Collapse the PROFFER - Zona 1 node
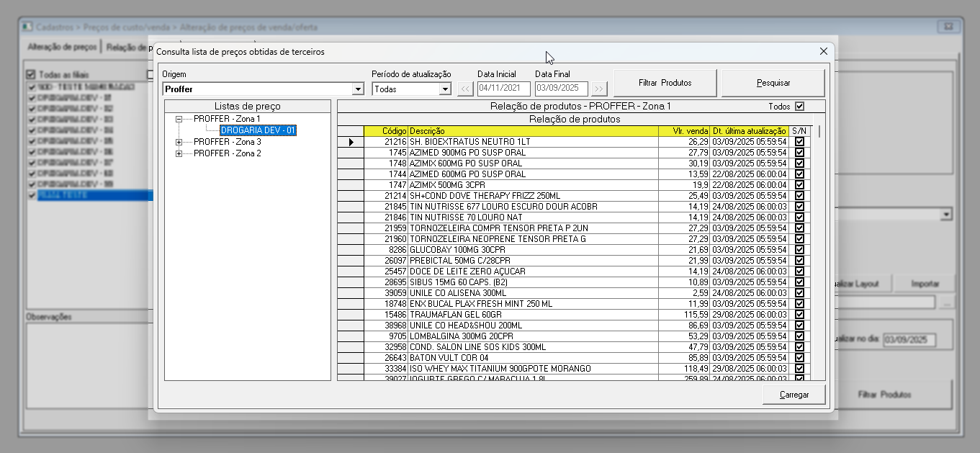 point(179,119)
